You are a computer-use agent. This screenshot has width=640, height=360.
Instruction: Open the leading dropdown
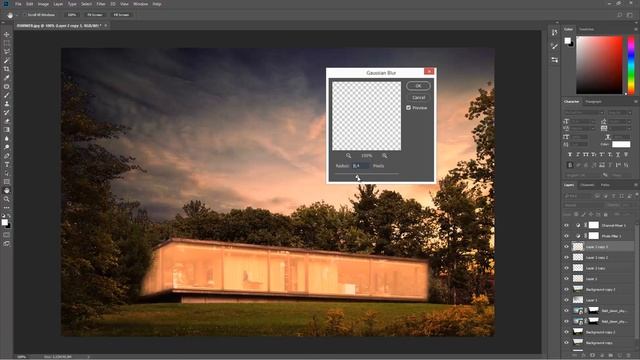point(620,121)
